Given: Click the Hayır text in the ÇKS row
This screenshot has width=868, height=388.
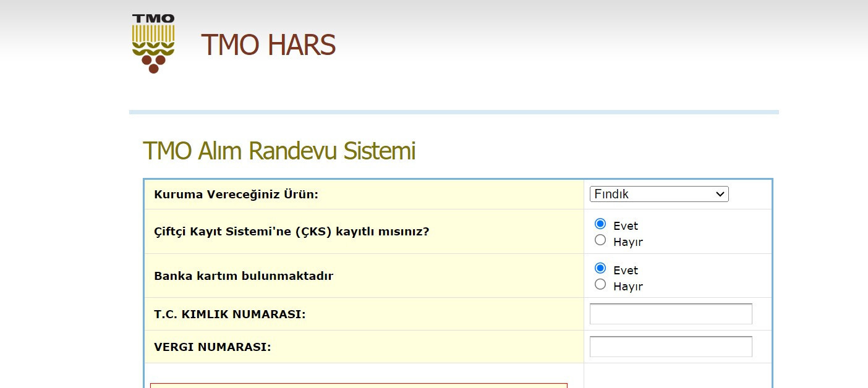Looking at the screenshot, I should [x=628, y=242].
